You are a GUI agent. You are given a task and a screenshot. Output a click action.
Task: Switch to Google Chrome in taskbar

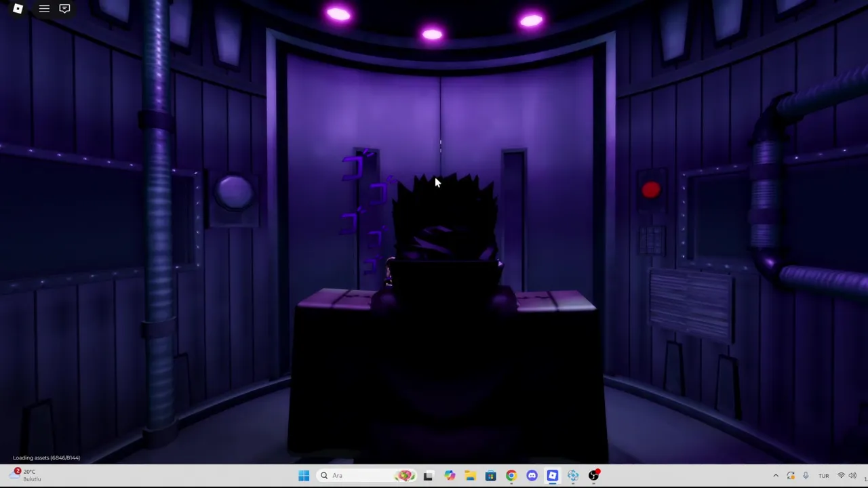511,476
